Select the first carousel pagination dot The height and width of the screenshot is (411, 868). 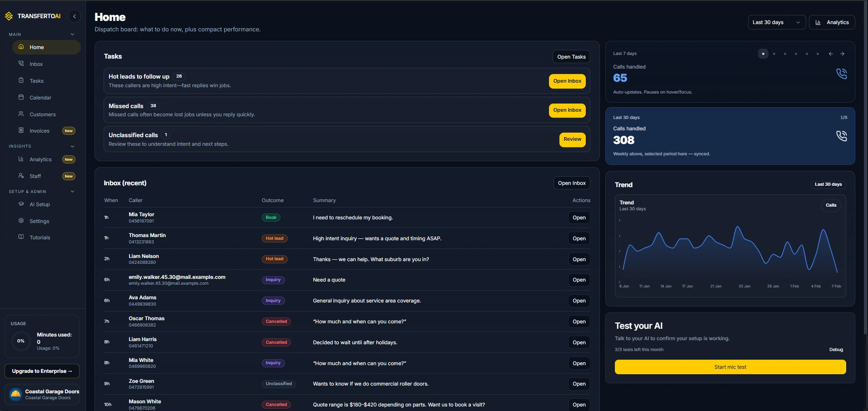763,54
